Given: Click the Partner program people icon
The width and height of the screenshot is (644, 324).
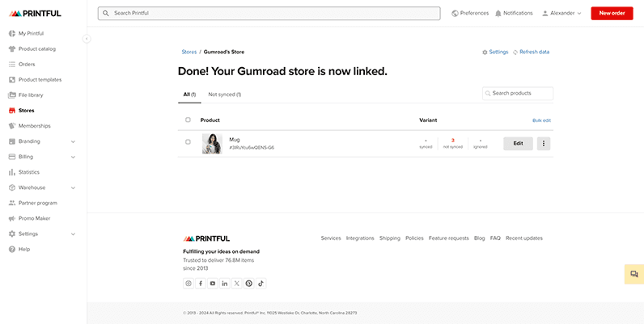Looking at the screenshot, I should (12, 203).
